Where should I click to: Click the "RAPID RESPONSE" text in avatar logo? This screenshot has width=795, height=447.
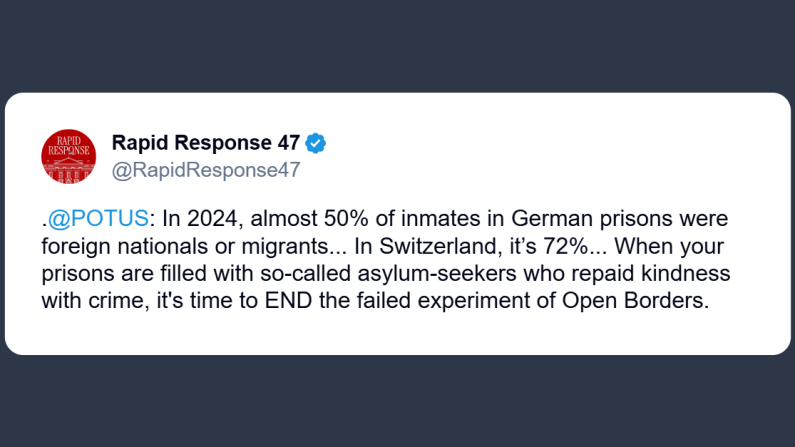coord(69,145)
